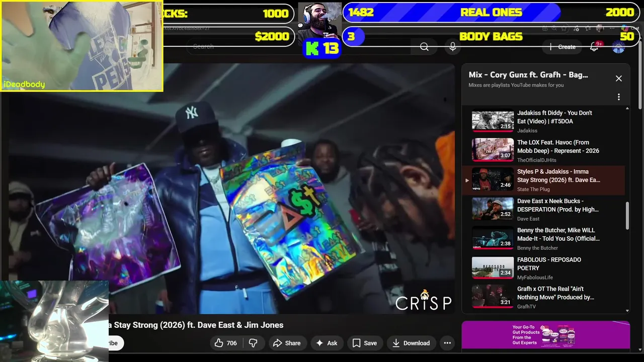Activate voice search microphone icon
The image size is (644, 362).
453,47
